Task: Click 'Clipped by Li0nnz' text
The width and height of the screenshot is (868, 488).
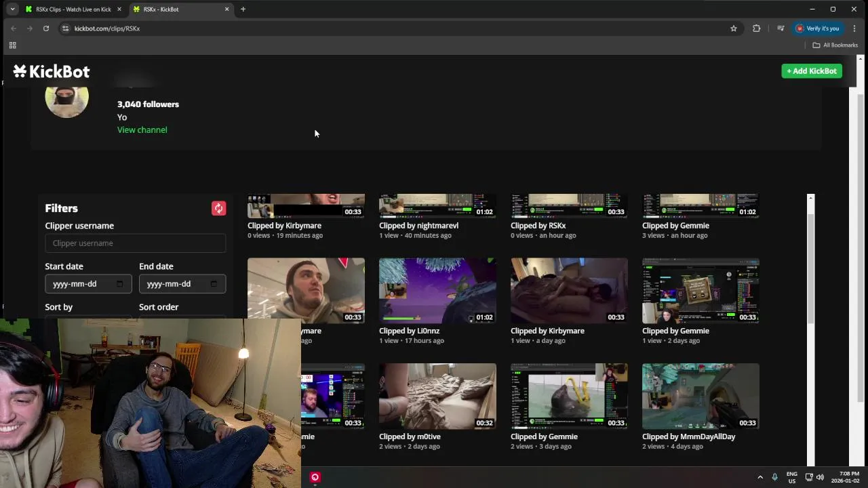Action: (409, 331)
